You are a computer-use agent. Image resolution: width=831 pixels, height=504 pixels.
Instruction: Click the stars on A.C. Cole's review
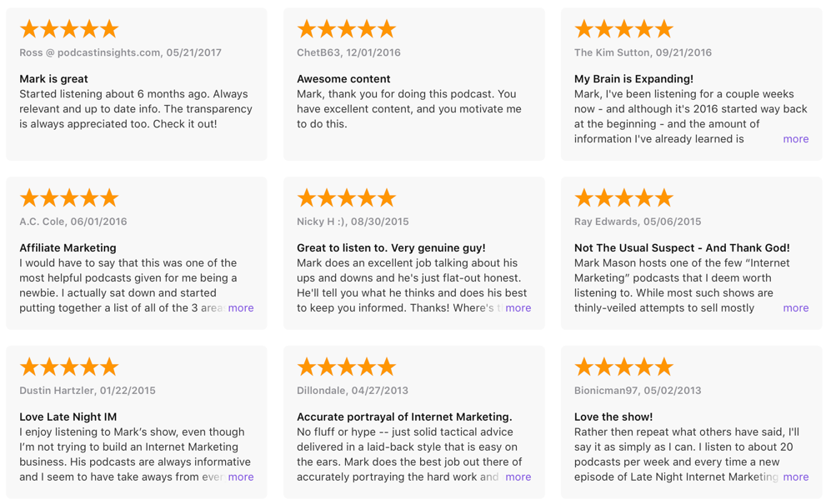tap(69, 198)
